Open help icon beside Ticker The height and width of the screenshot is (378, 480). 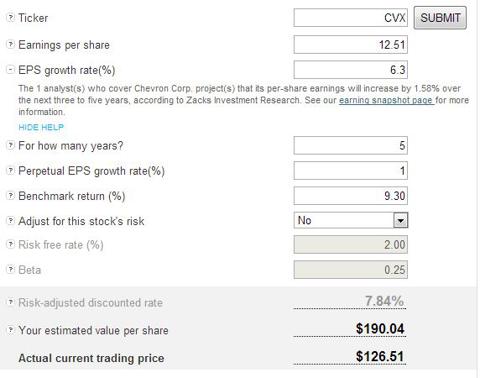click(x=11, y=17)
